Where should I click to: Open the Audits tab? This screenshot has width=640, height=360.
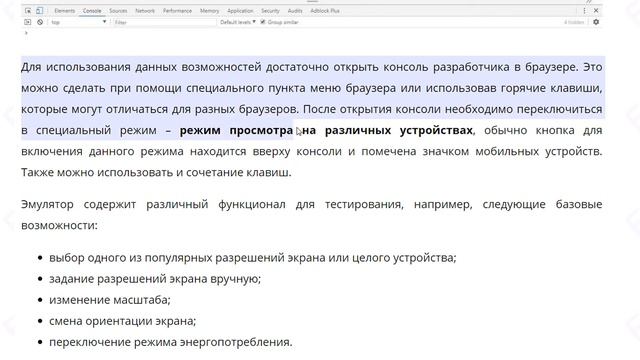point(295,11)
